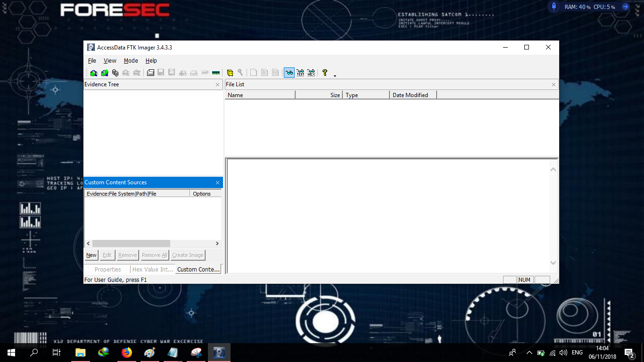The image size is (644, 362).
Task: Click the Export Files blank-page icon
Action: coord(254,73)
